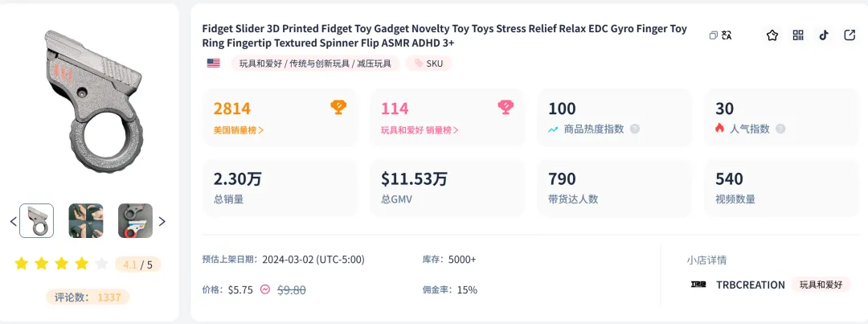The height and width of the screenshot is (324, 868).
Task: Click the 4.1 / 5 rating badge
Action: coord(137,264)
